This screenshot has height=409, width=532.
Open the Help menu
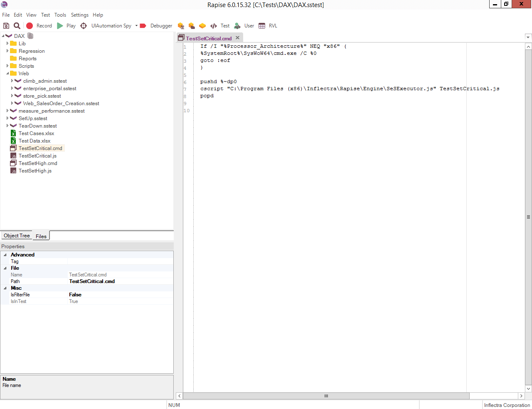click(x=98, y=15)
